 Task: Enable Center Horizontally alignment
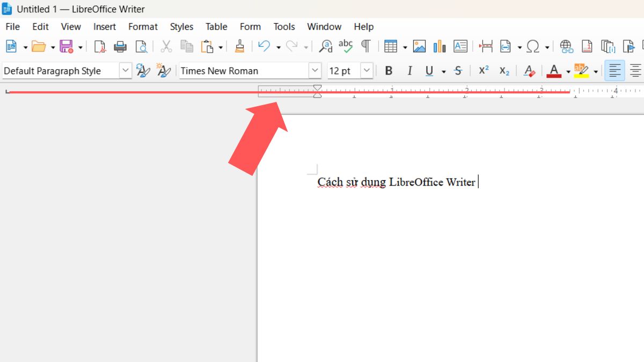(635, 70)
